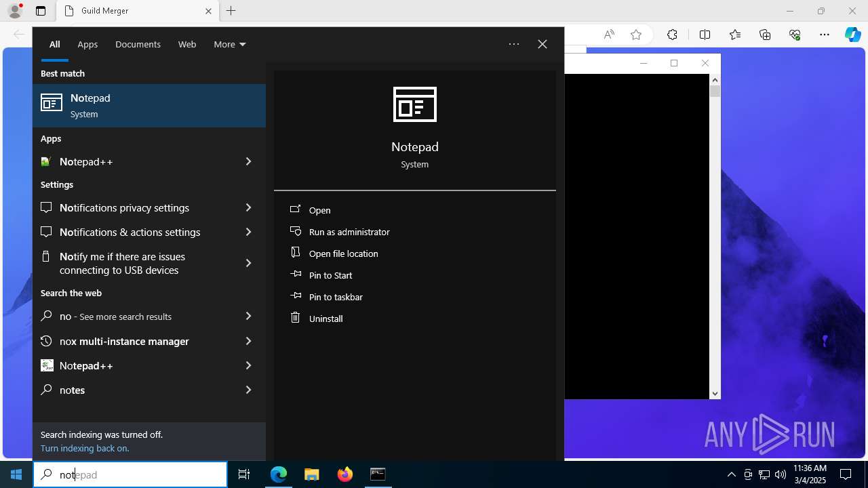Image resolution: width=868 pixels, height=488 pixels.
Task: Open Edge Favorites list icon
Action: (735, 35)
